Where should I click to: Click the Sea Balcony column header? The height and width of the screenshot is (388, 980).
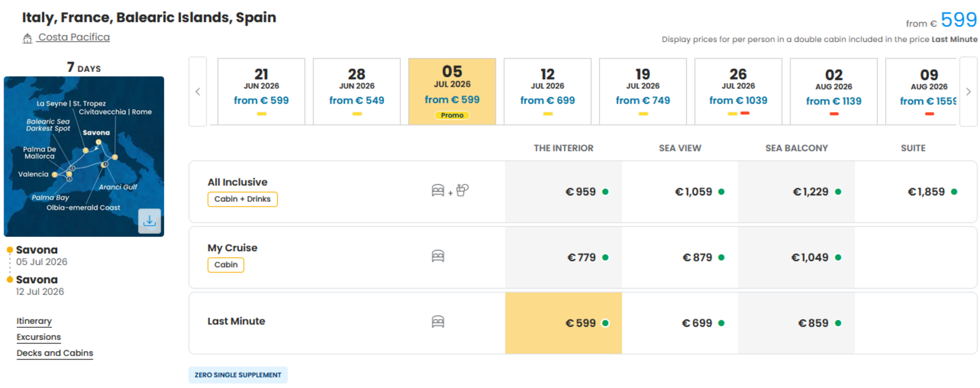click(796, 148)
